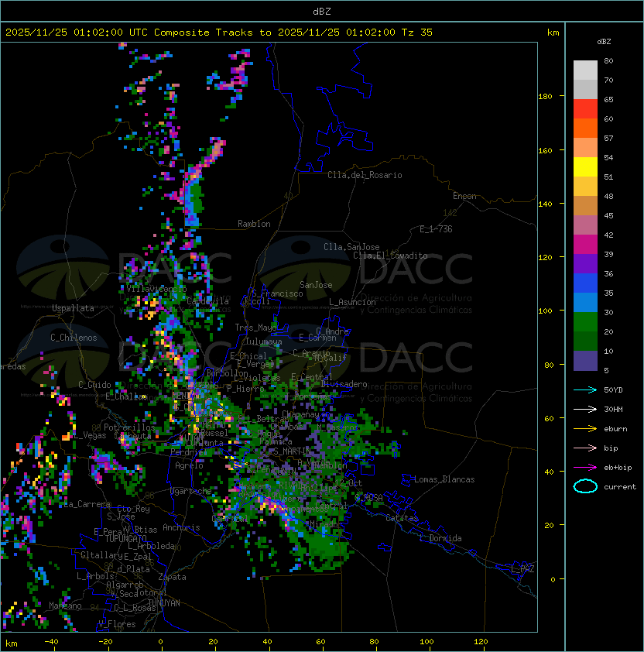Select the light gray top swatch in the dBZ scale
The height and width of the screenshot is (652, 644).
click(585, 70)
